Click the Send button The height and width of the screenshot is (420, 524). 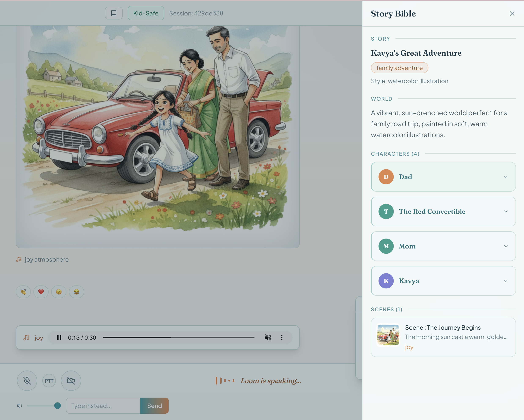point(154,405)
